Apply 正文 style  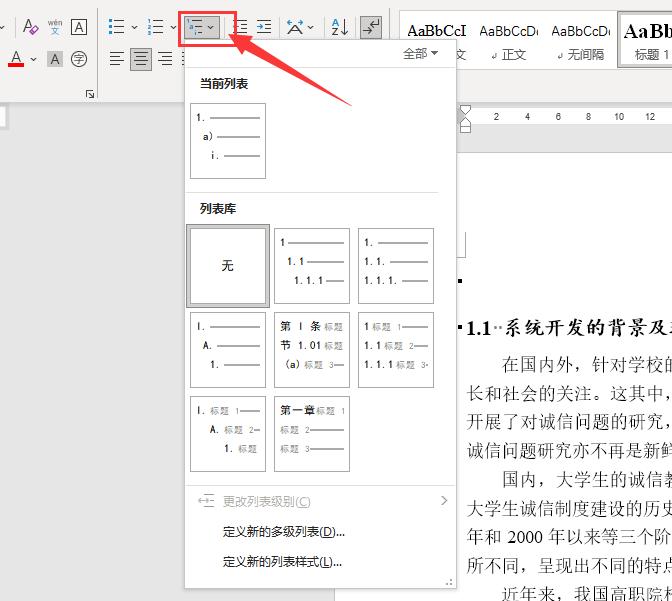tap(508, 42)
